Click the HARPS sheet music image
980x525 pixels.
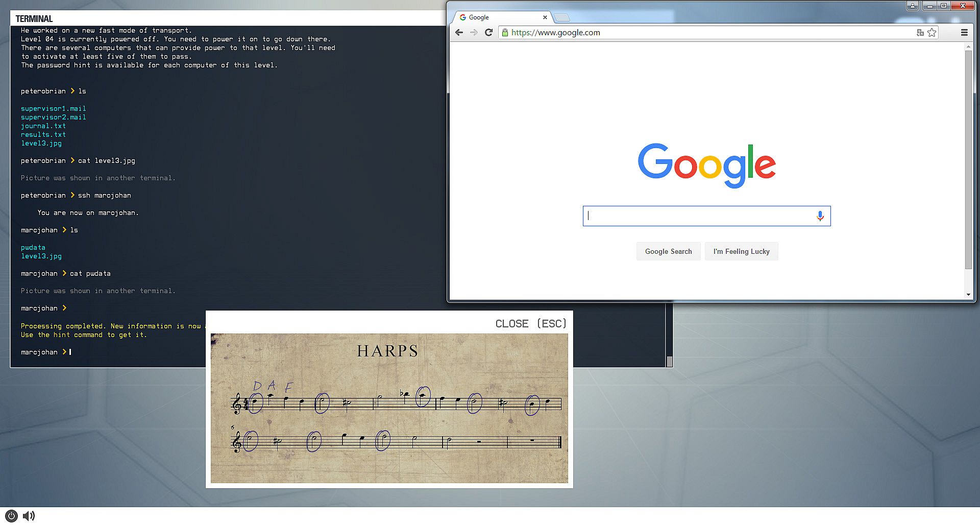point(389,408)
